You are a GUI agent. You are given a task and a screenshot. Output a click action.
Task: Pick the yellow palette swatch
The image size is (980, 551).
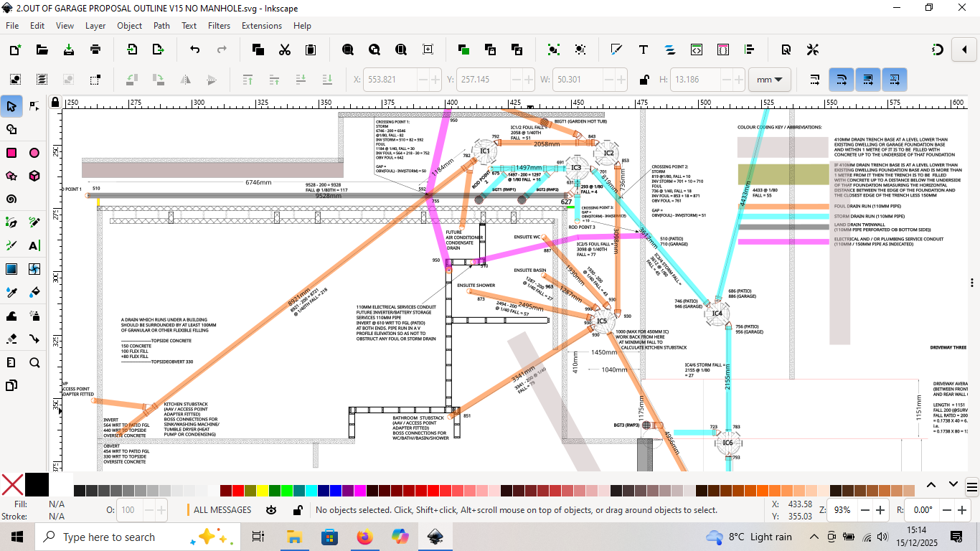click(263, 491)
